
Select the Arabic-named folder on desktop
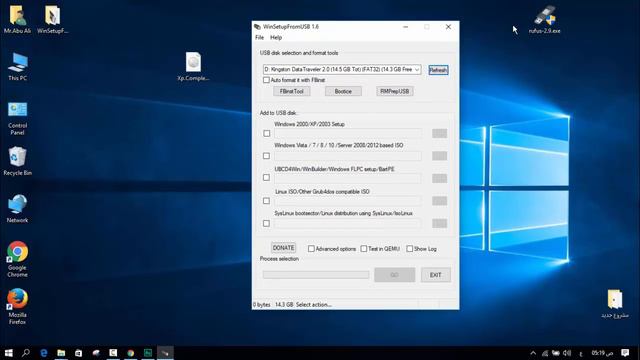(615, 303)
